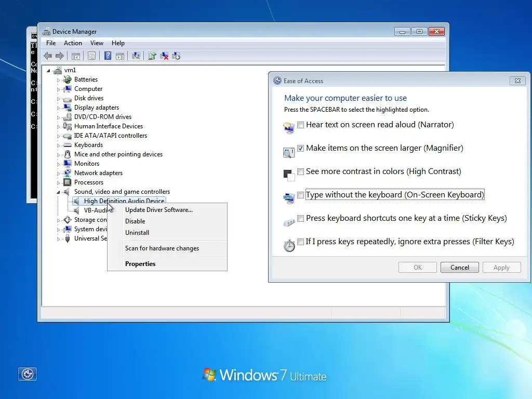Enable the Narrator checkbox

click(x=301, y=125)
